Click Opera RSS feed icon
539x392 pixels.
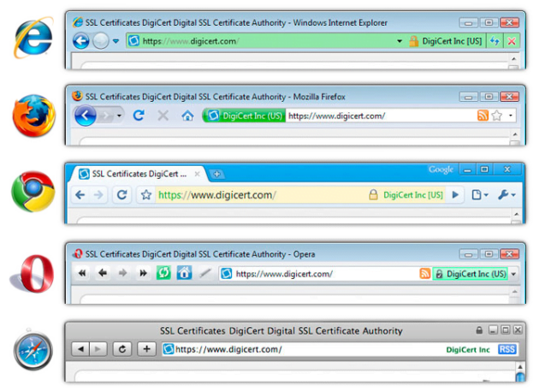point(425,273)
